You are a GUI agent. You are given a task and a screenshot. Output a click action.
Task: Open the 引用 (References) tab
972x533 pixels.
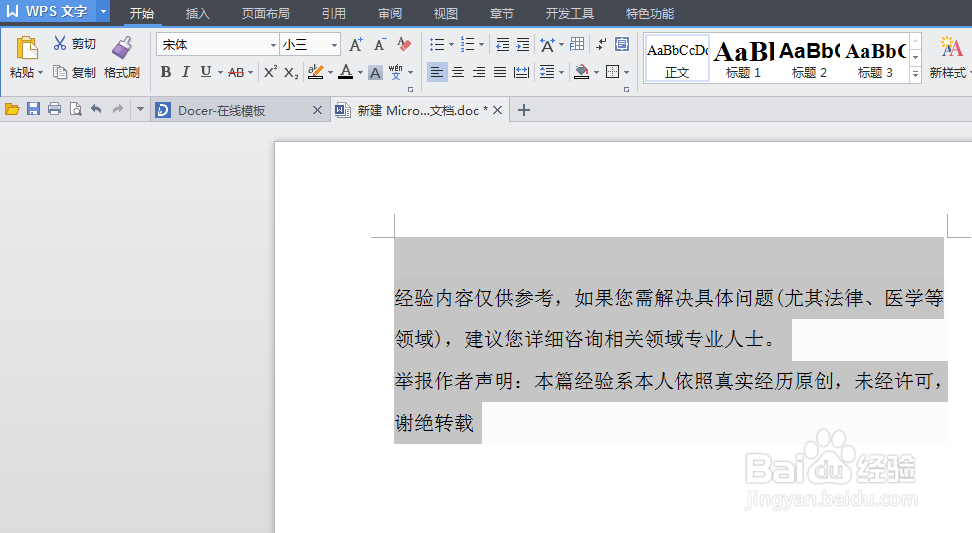pos(334,14)
